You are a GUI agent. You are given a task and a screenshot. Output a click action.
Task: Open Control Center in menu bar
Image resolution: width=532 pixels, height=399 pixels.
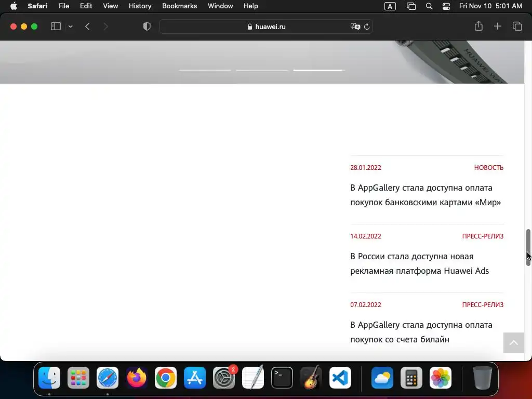(446, 6)
